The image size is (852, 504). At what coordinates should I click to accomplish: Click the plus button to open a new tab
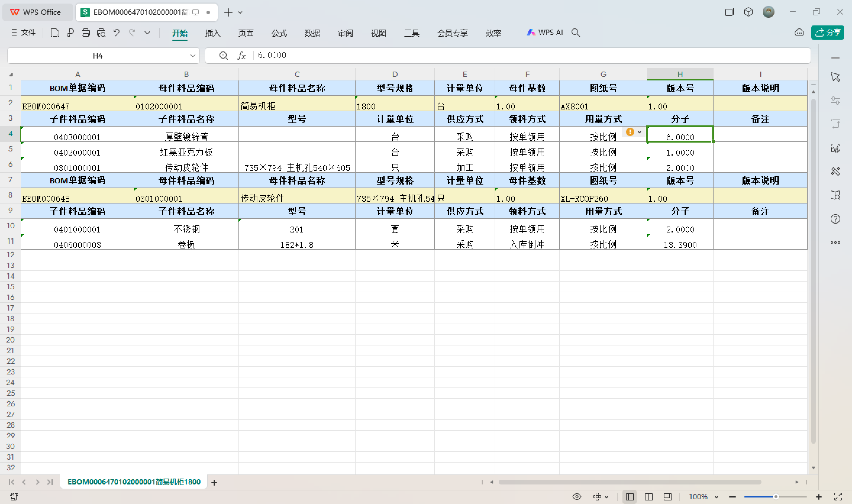pos(228,12)
